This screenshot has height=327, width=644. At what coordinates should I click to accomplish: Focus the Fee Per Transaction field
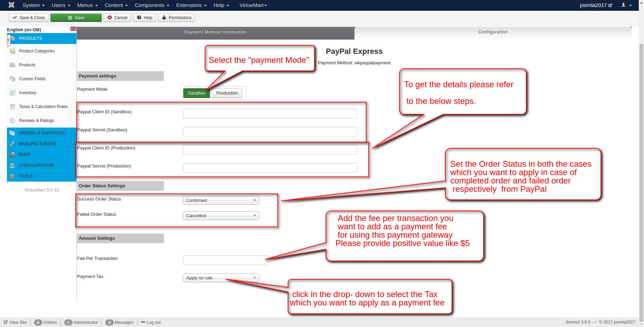(x=226, y=260)
